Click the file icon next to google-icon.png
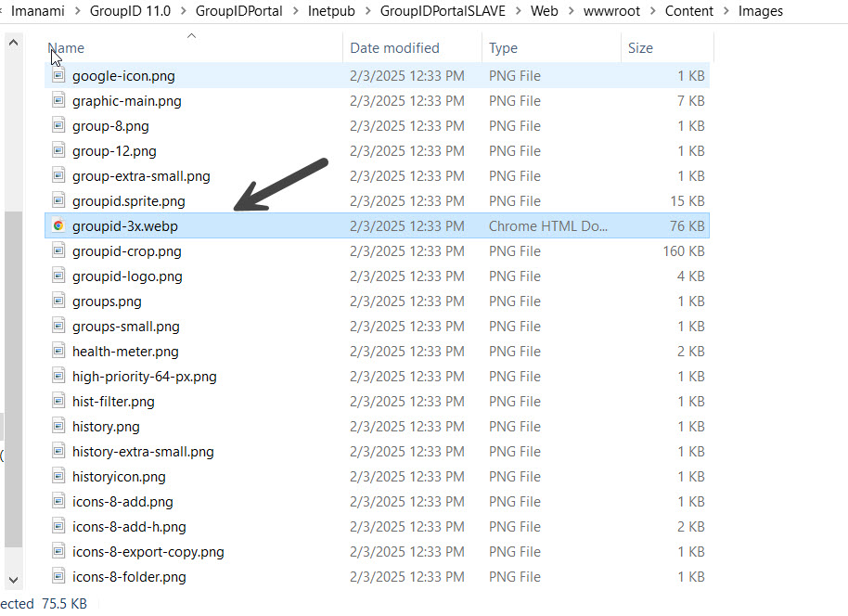The height and width of the screenshot is (616, 848). tap(58, 76)
